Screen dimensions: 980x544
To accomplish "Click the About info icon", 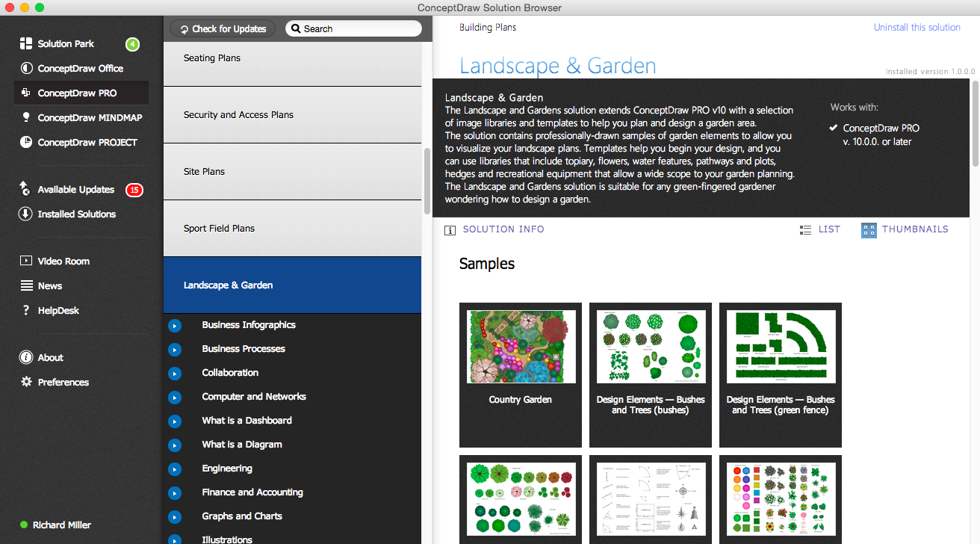I will pyautogui.click(x=26, y=358).
